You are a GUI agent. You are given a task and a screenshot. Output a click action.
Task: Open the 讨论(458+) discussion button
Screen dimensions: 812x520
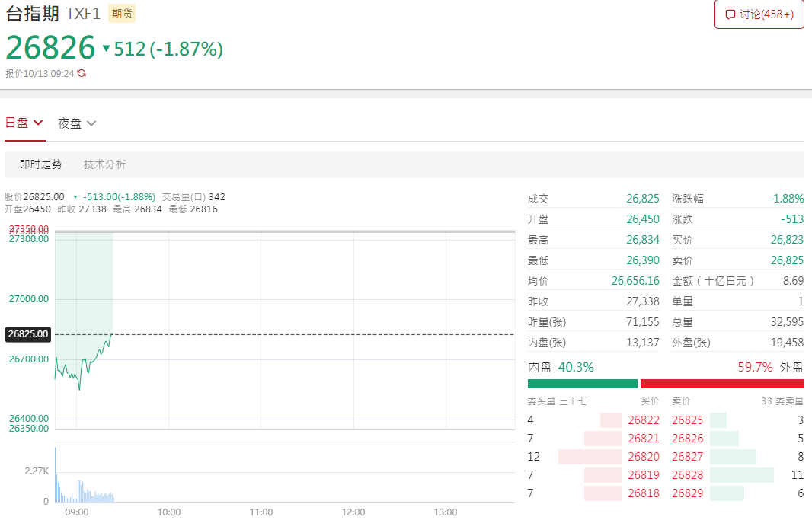tap(759, 14)
